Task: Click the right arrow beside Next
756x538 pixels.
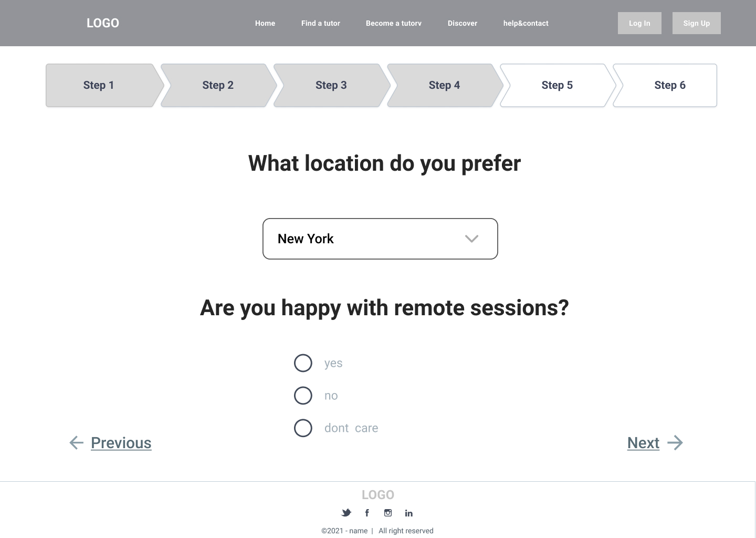Action: [675, 443]
